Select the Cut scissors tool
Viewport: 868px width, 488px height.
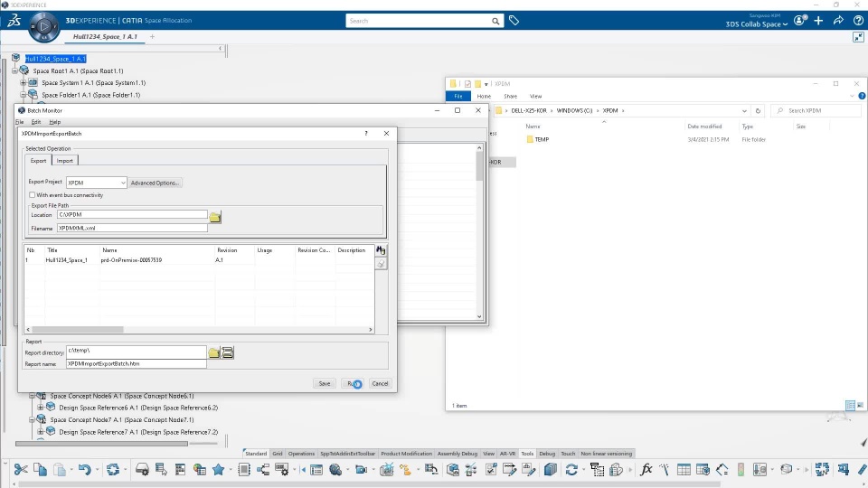(x=21, y=470)
